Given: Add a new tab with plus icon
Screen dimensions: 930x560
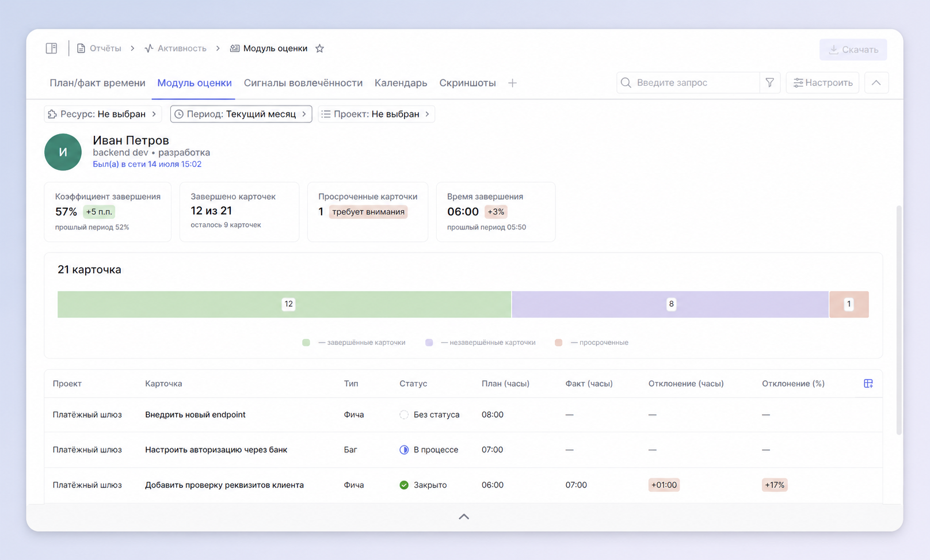Looking at the screenshot, I should pyautogui.click(x=513, y=83).
